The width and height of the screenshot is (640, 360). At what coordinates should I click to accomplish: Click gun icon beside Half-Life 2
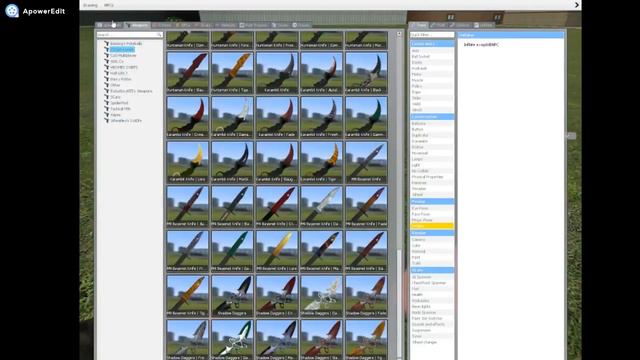(x=107, y=73)
